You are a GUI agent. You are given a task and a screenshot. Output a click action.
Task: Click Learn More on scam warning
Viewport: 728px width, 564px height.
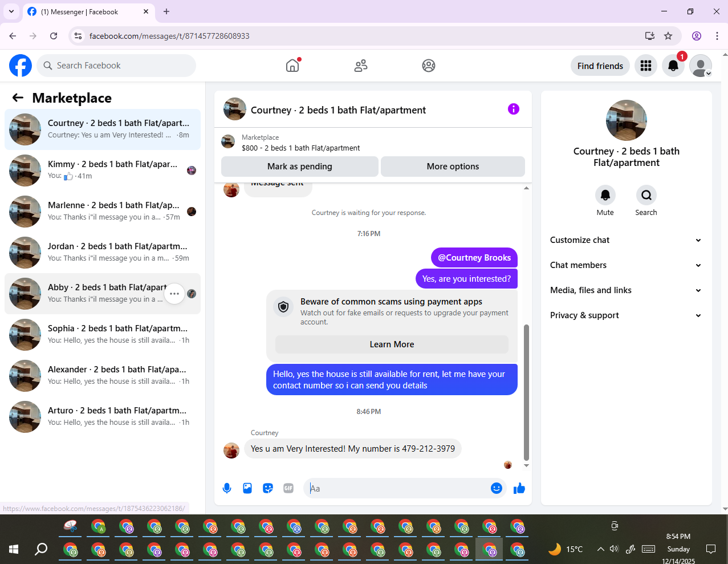coord(392,344)
